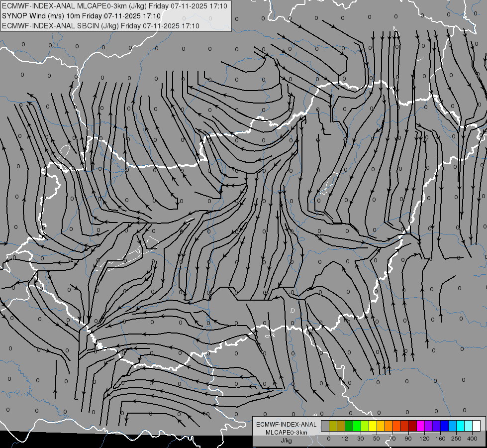487x448 pixels.
Task: Click the '30' value on the legend scale
Action: point(361,439)
